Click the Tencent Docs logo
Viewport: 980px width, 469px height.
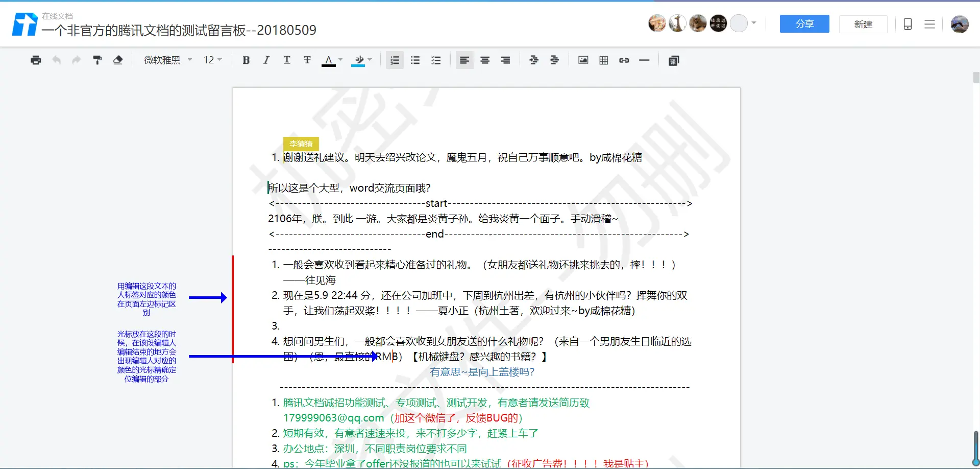[24, 24]
